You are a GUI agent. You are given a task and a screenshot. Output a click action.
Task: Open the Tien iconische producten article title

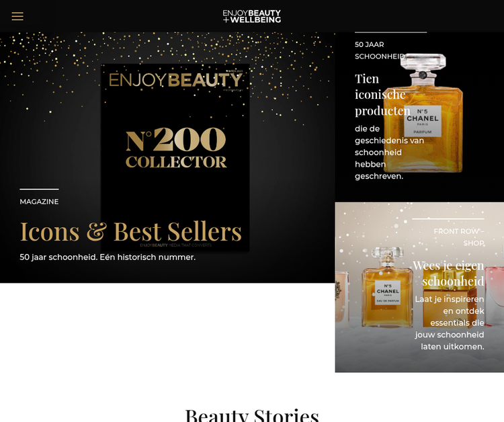[x=382, y=95]
